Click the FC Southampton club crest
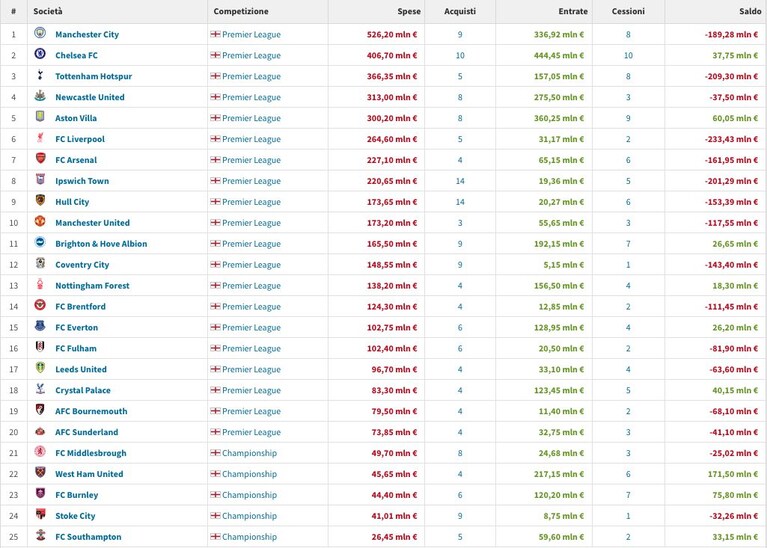The image size is (767, 548). (x=40, y=535)
